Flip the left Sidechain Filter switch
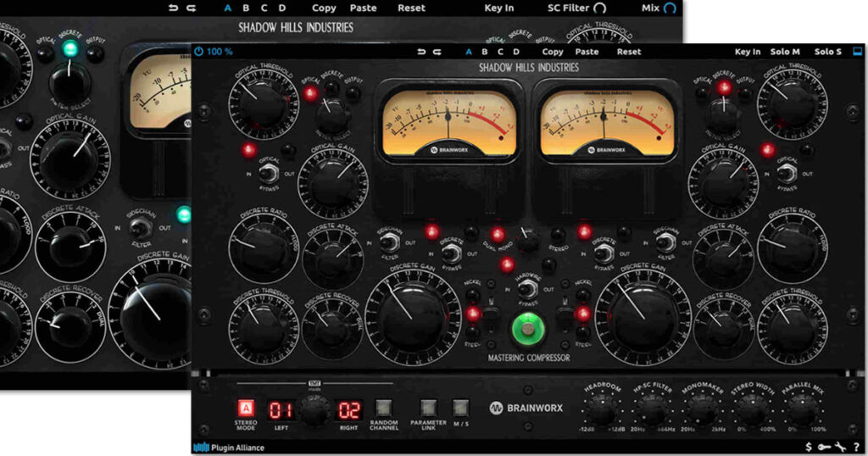The width and height of the screenshot is (868, 456). pyautogui.click(x=390, y=242)
